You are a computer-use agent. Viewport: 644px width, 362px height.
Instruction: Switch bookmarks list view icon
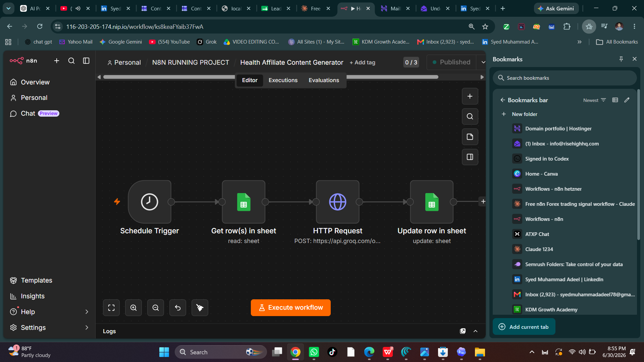[x=615, y=100]
